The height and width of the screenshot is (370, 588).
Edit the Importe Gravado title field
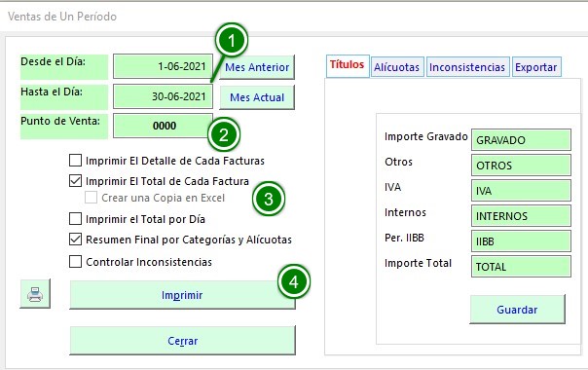(521, 140)
